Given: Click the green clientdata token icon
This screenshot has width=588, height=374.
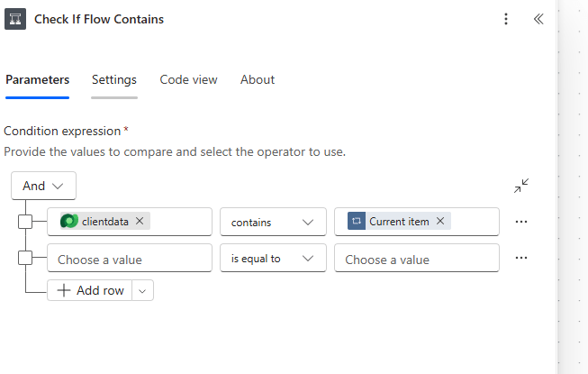Looking at the screenshot, I should point(68,221).
